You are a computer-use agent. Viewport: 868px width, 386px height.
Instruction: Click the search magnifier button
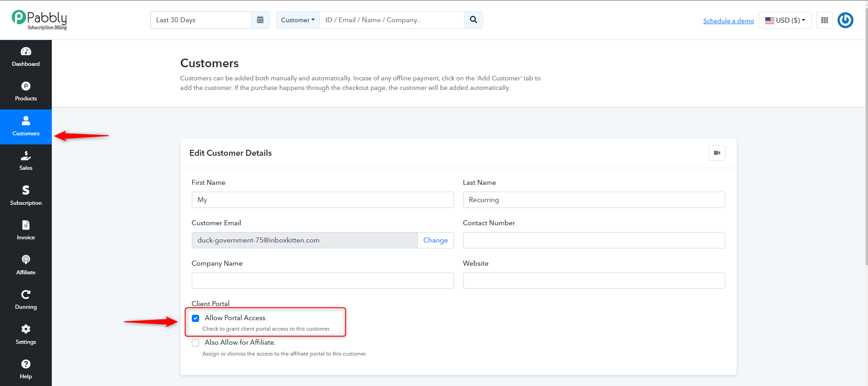coord(474,20)
